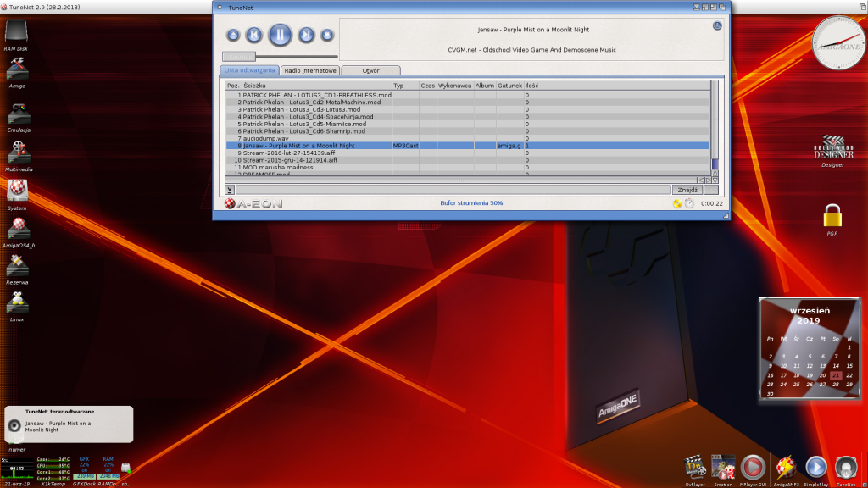Select Stream-2016-lut-27-154139.aiff entry

(468, 152)
